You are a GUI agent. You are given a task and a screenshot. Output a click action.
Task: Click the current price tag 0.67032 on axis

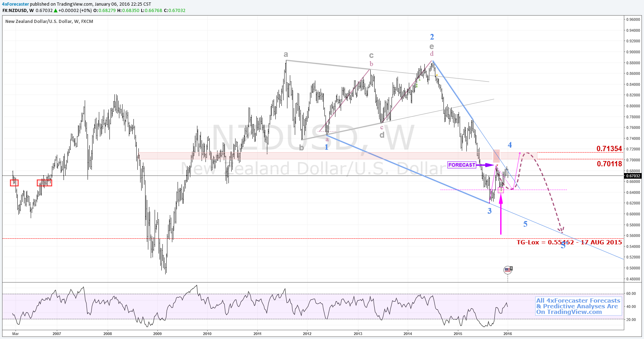(x=633, y=176)
